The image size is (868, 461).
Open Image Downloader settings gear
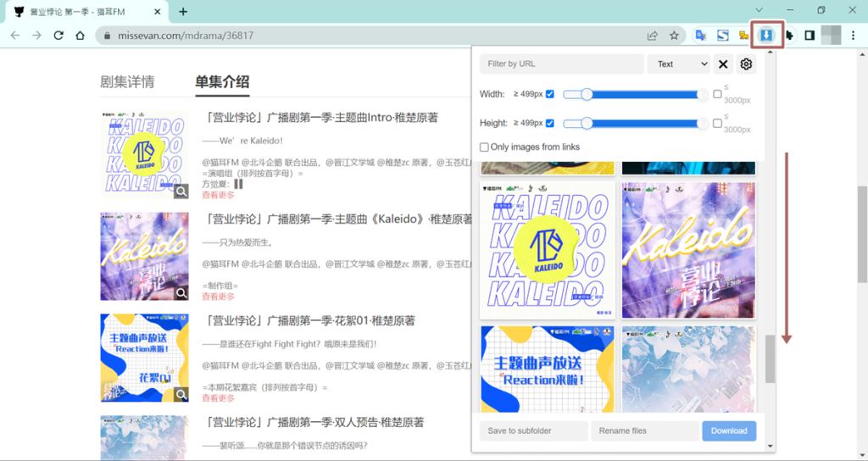[x=746, y=64]
